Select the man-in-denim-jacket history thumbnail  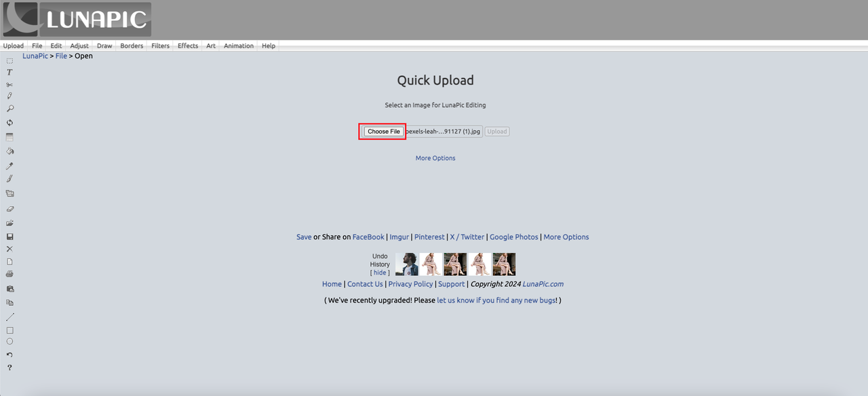(406, 264)
